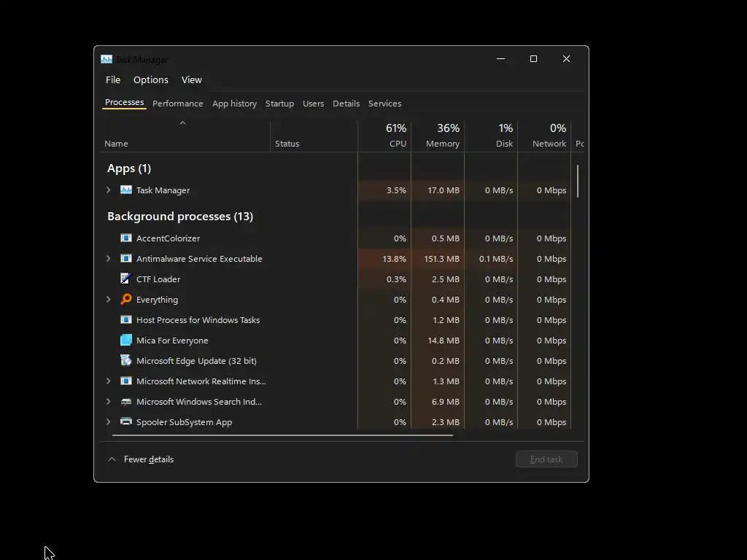This screenshot has width=747, height=560.
Task: Click the Microsoft Edge Update icon
Action: click(125, 360)
